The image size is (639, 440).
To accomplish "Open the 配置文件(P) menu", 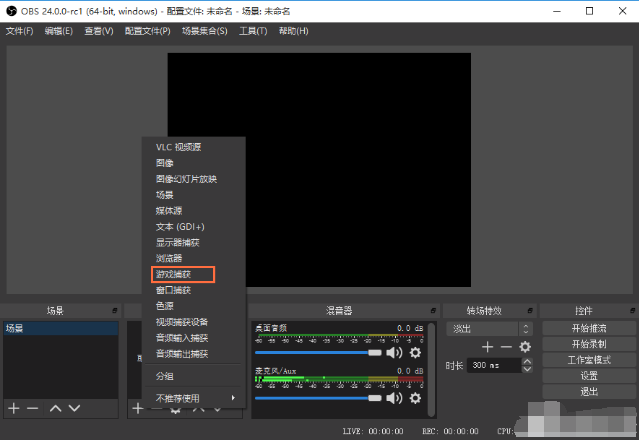I will coord(148,31).
